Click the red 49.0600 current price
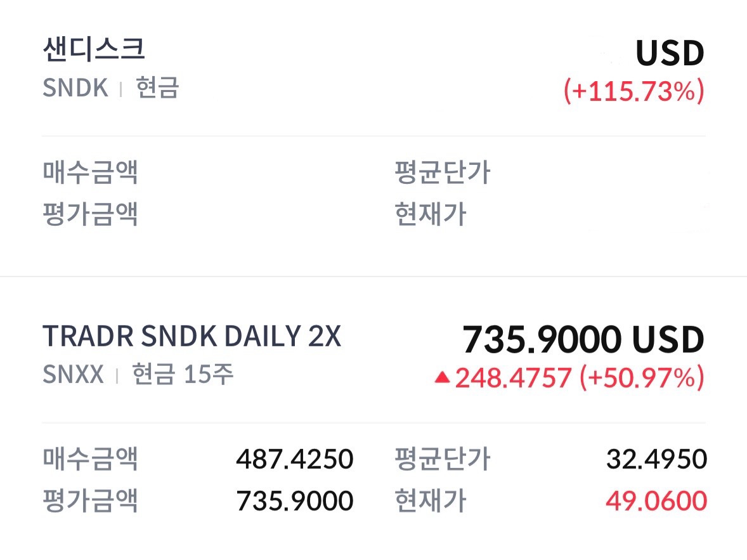 (656, 501)
